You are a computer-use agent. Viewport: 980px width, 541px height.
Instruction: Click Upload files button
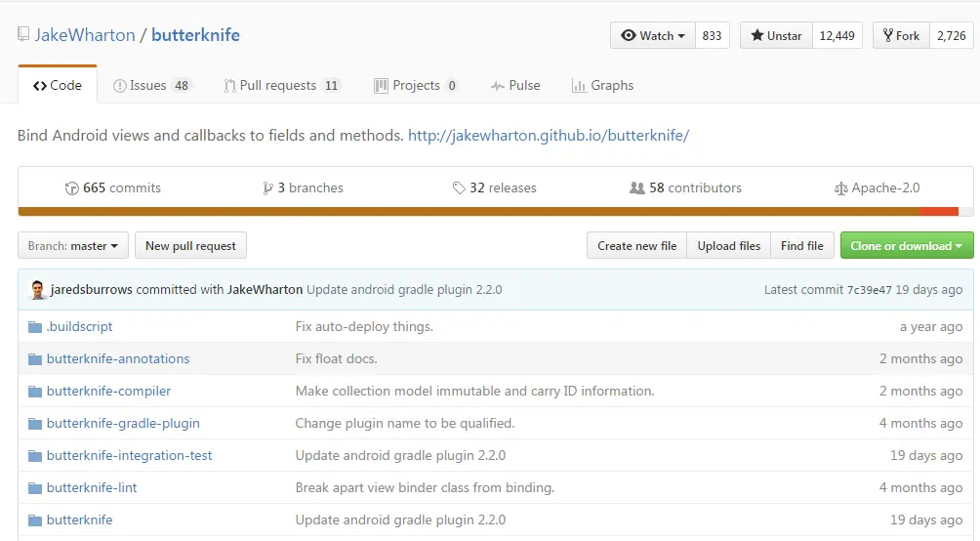click(x=729, y=246)
